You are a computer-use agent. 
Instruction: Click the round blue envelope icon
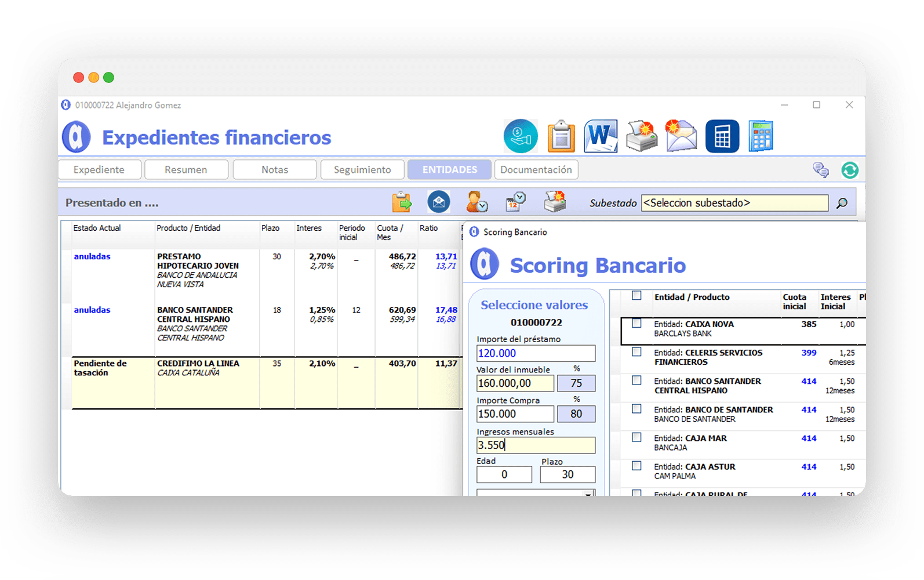click(x=439, y=202)
